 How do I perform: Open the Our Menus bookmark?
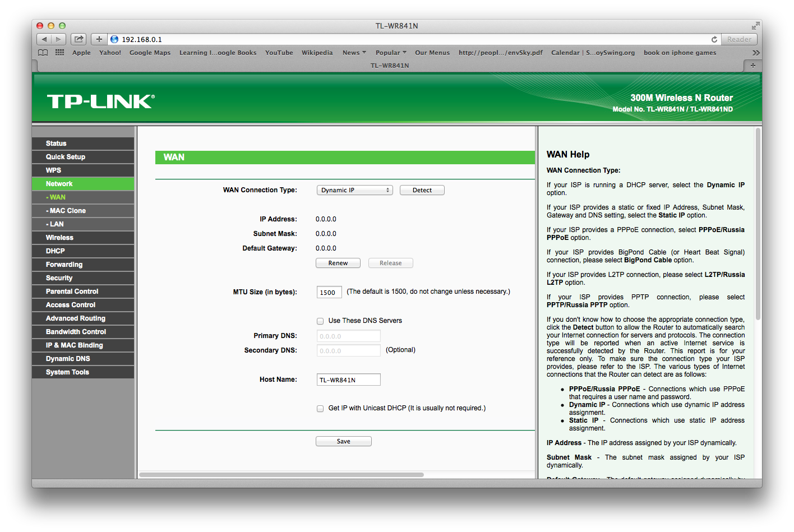[x=432, y=53]
